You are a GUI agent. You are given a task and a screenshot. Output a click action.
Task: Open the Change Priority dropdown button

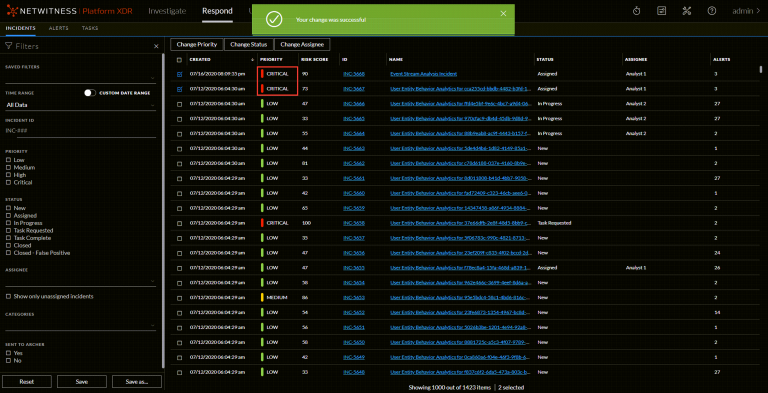pyautogui.click(x=197, y=44)
